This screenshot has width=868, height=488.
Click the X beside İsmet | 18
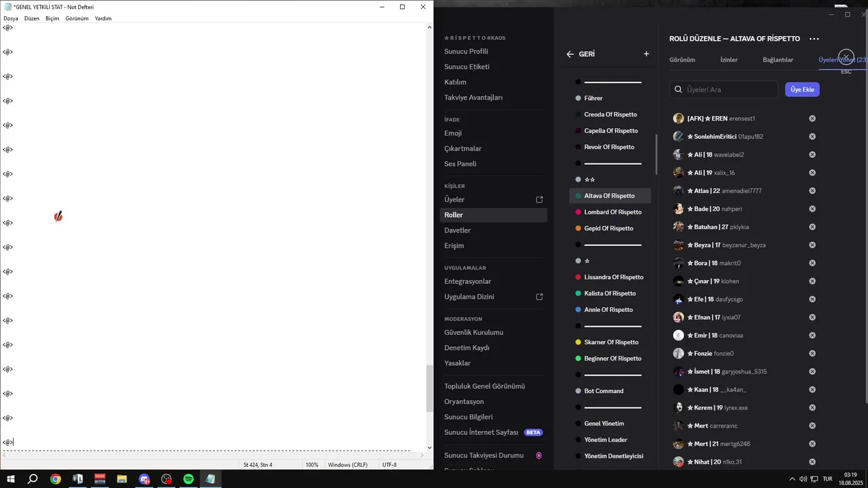(x=812, y=371)
